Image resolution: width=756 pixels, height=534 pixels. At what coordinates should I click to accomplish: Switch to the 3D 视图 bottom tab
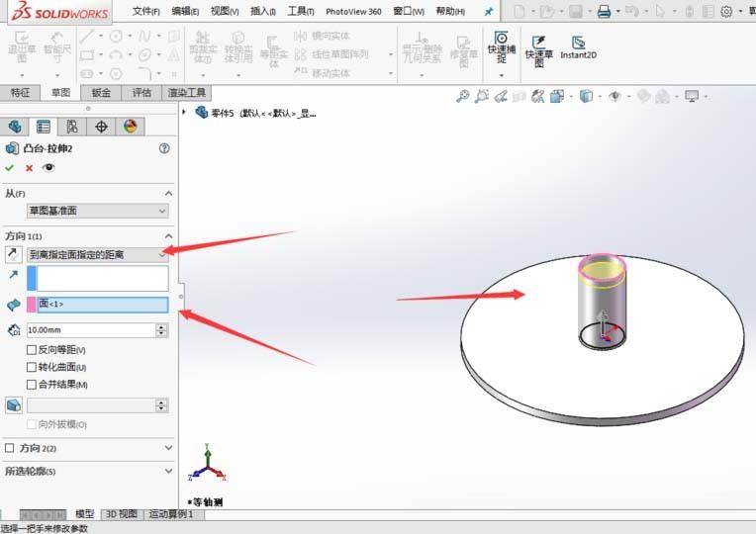(122, 514)
